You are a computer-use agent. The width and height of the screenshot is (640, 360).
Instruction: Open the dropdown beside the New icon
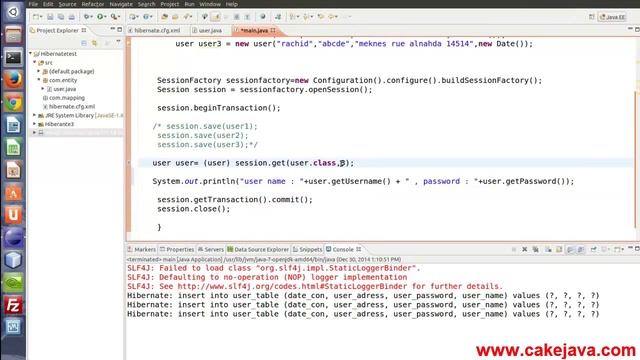point(41,17)
